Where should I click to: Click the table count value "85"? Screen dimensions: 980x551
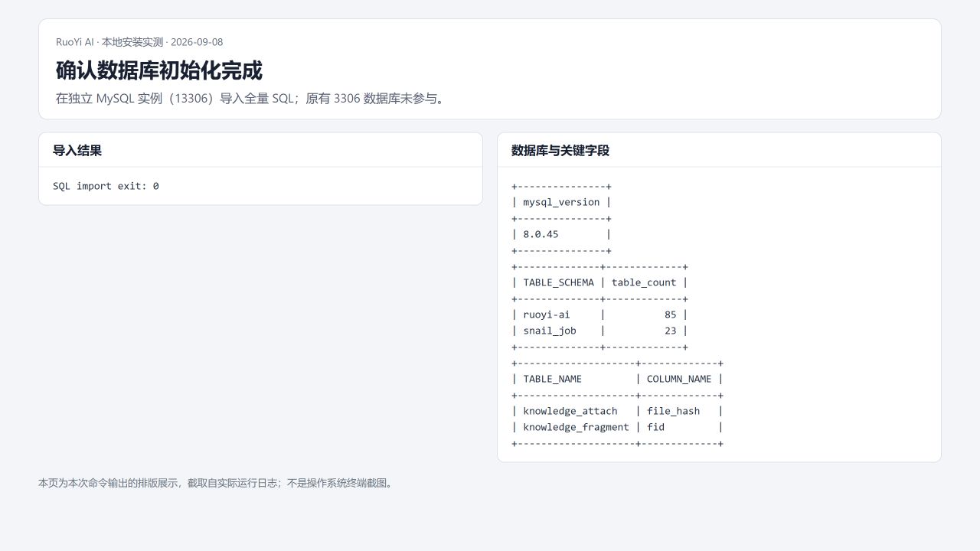[x=671, y=315]
